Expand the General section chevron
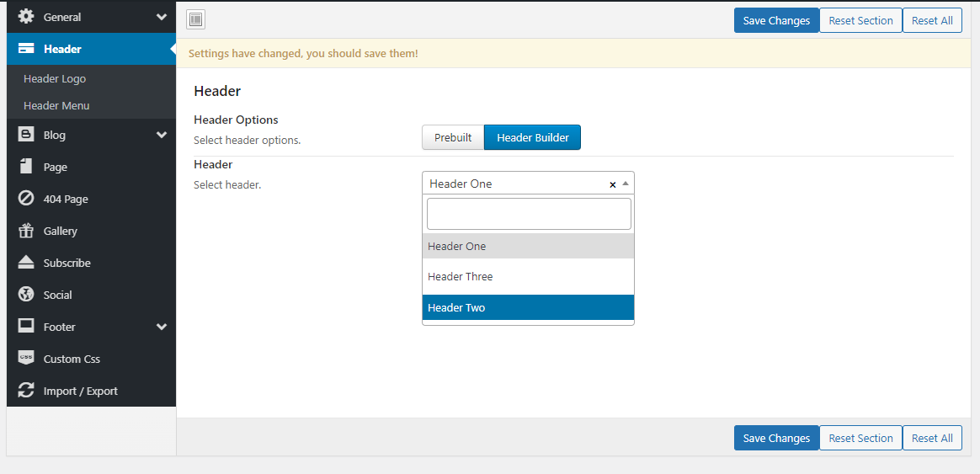The image size is (980, 474). click(162, 17)
